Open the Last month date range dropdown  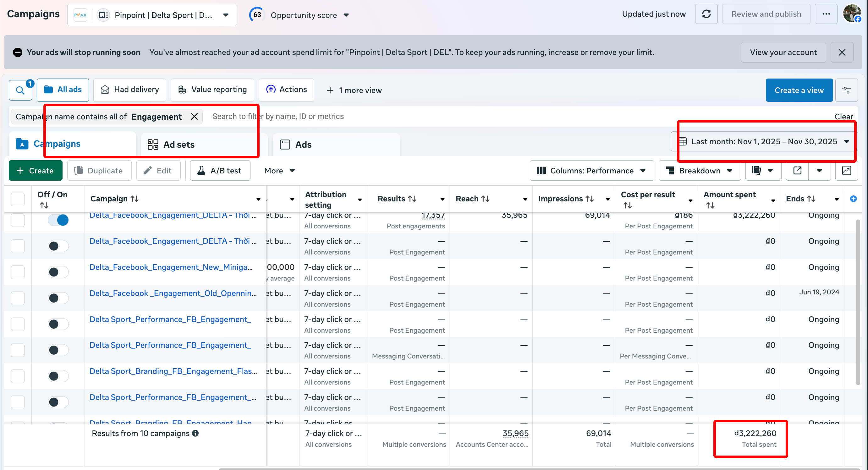(x=764, y=141)
